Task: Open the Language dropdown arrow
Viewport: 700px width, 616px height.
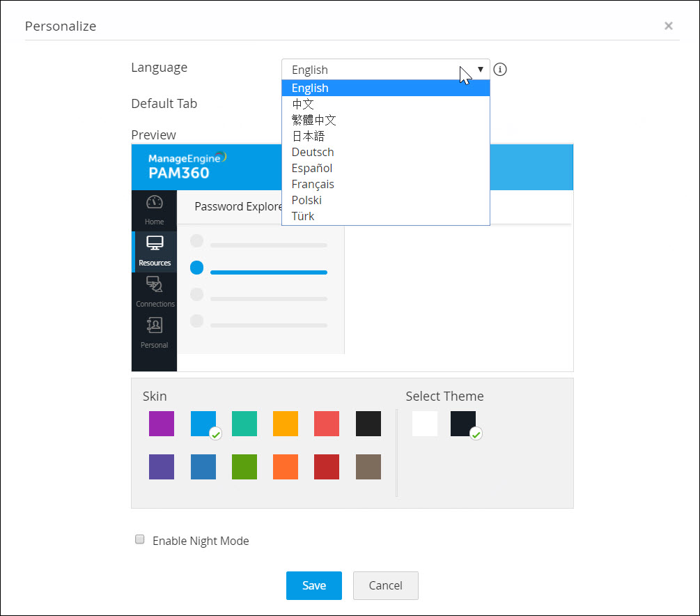Action: coord(481,69)
